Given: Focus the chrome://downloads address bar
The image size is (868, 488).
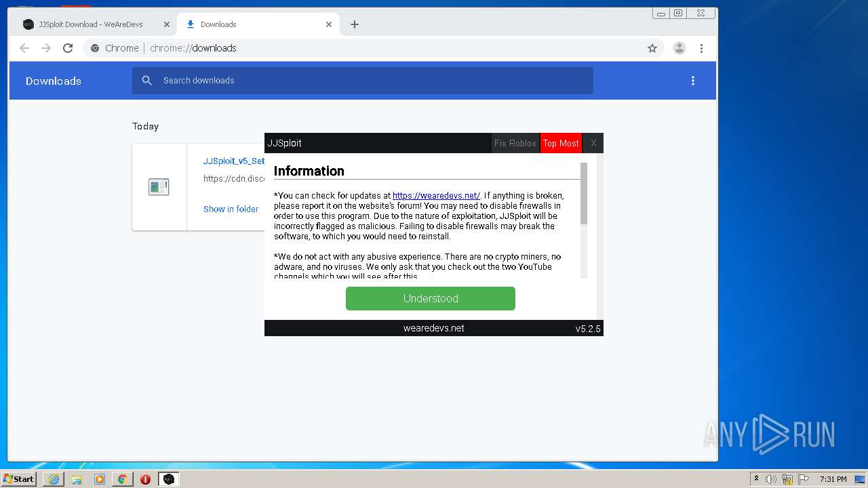Looking at the screenshot, I should click(373, 48).
